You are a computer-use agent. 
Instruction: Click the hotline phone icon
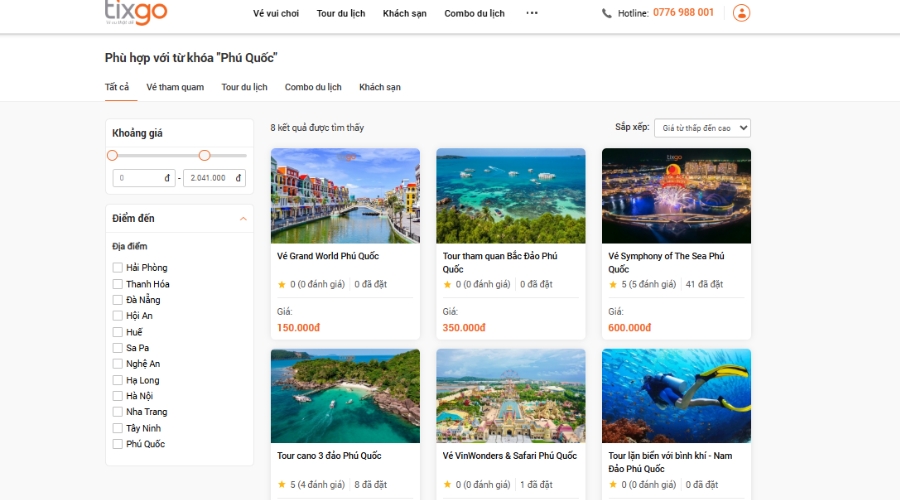click(x=607, y=13)
